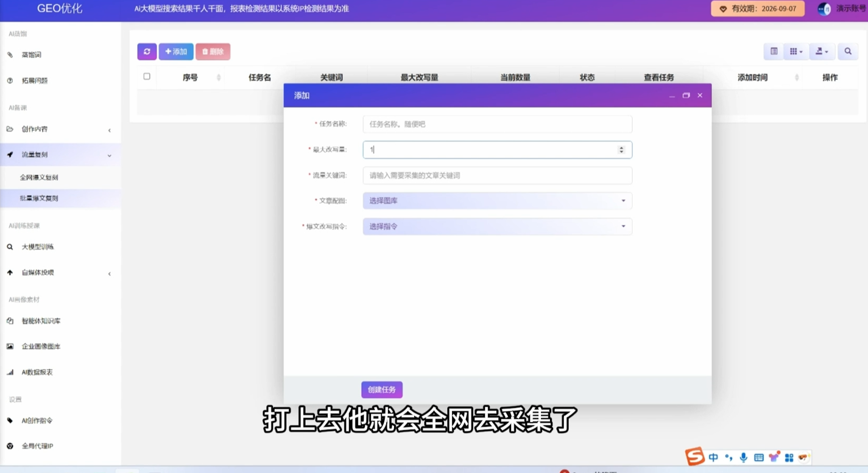
Task: Click the 最大改写量 number stepper arrows
Action: pyautogui.click(x=621, y=150)
